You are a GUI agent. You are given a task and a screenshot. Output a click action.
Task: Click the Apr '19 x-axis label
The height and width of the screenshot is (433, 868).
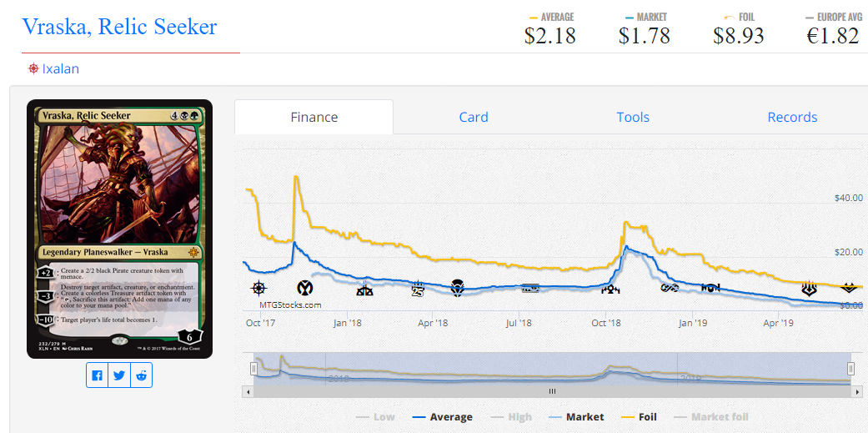click(779, 323)
